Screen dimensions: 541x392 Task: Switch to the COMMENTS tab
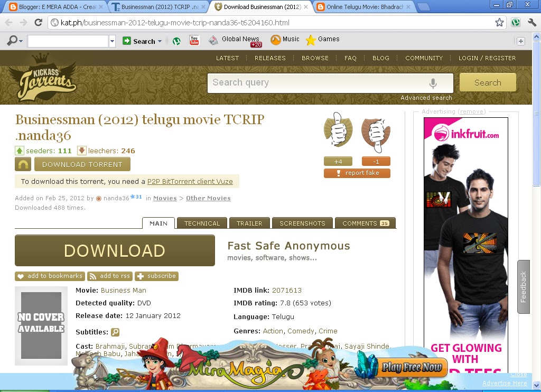pos(366,223)
